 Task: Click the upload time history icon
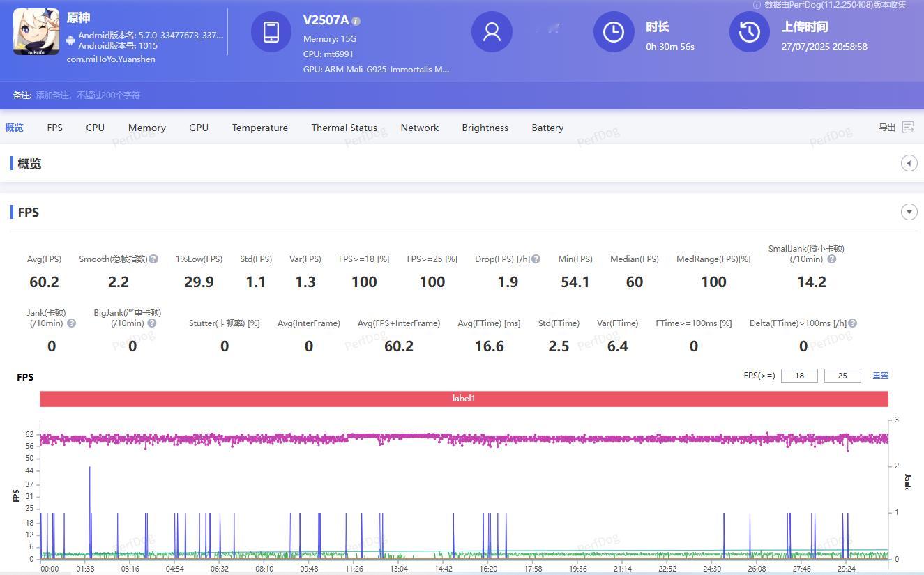(750, 32)
